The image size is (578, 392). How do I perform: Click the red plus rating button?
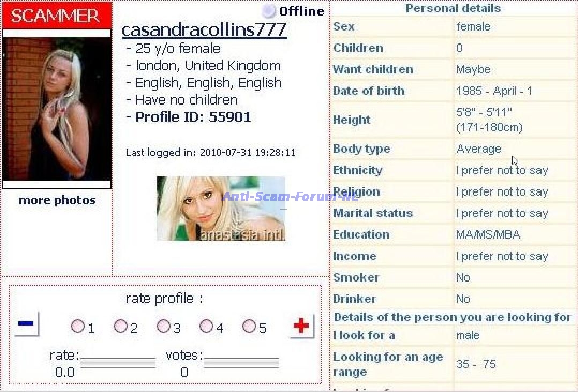[302, 326]
